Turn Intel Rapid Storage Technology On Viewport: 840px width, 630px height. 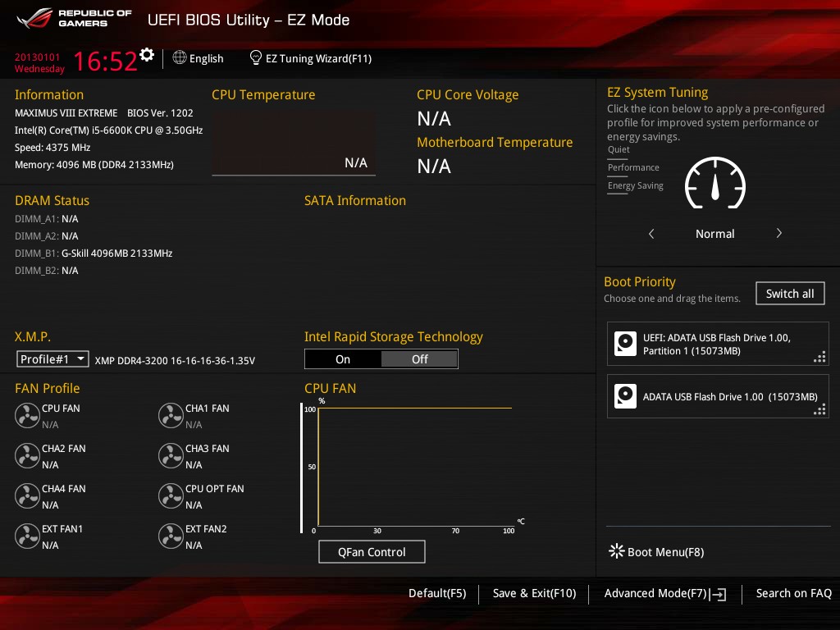pos(343,359)
